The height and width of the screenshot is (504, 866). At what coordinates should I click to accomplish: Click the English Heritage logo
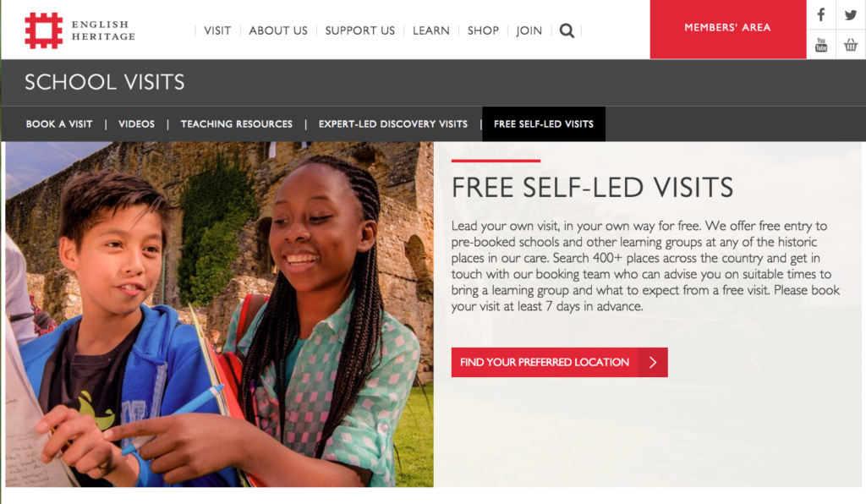80,30
